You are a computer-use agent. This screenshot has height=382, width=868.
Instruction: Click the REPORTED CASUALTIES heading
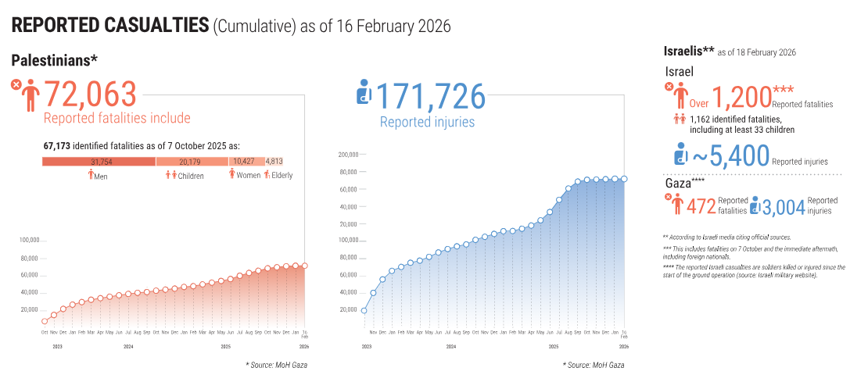(x=109, y=26)
